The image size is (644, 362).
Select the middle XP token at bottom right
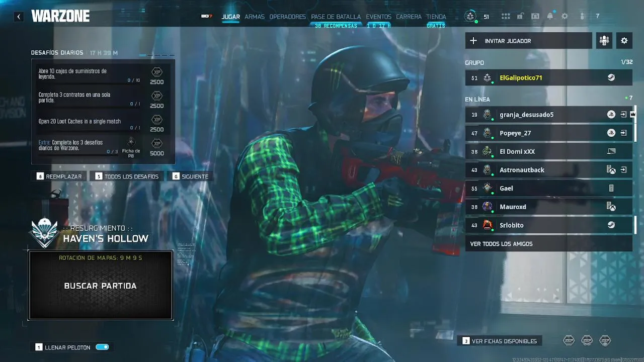[x=587, y=341]
